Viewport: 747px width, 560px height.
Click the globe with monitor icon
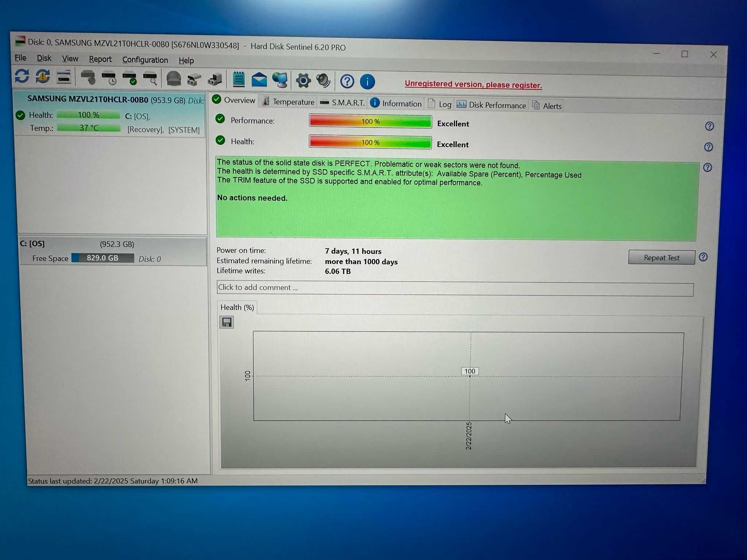280,80
